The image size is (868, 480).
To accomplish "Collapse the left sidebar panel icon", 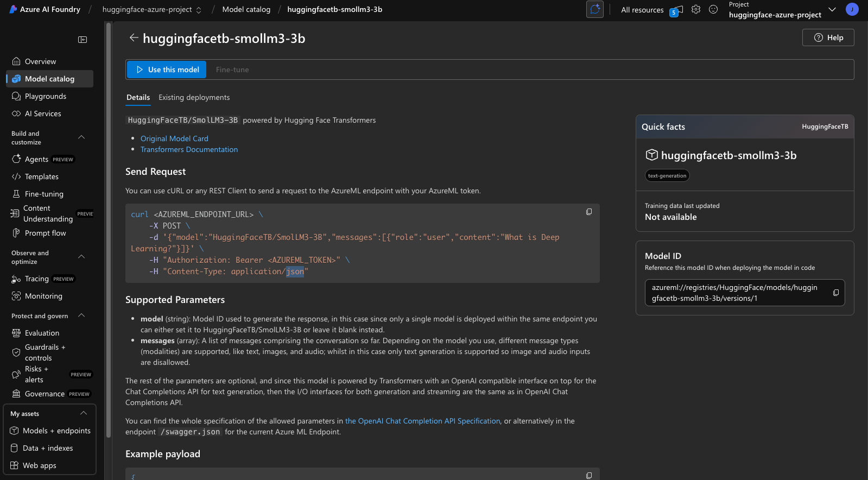I will pyautogui.click(x=83, y=40).
